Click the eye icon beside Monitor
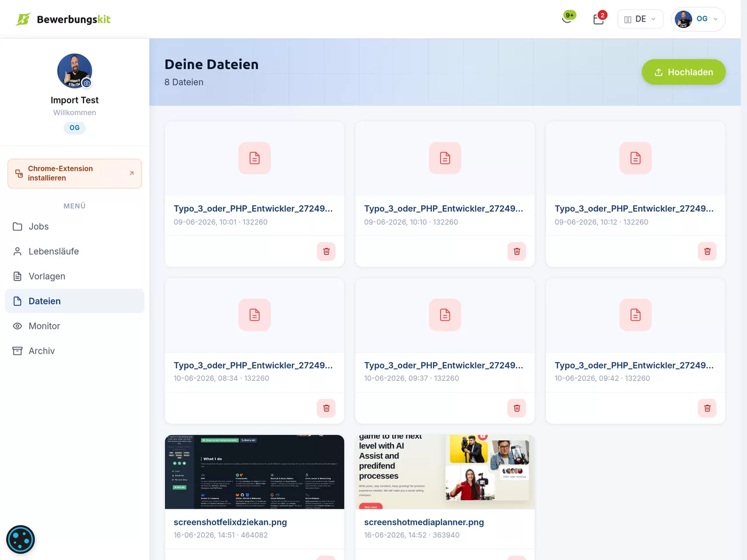This screenshot has height=560, width=747. (x=18, y=326)
